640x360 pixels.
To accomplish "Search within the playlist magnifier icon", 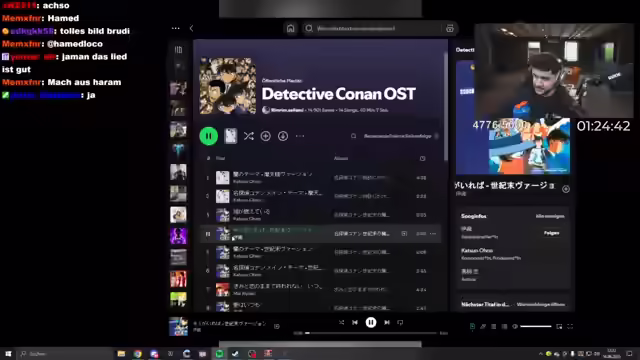I will [353, 136].
